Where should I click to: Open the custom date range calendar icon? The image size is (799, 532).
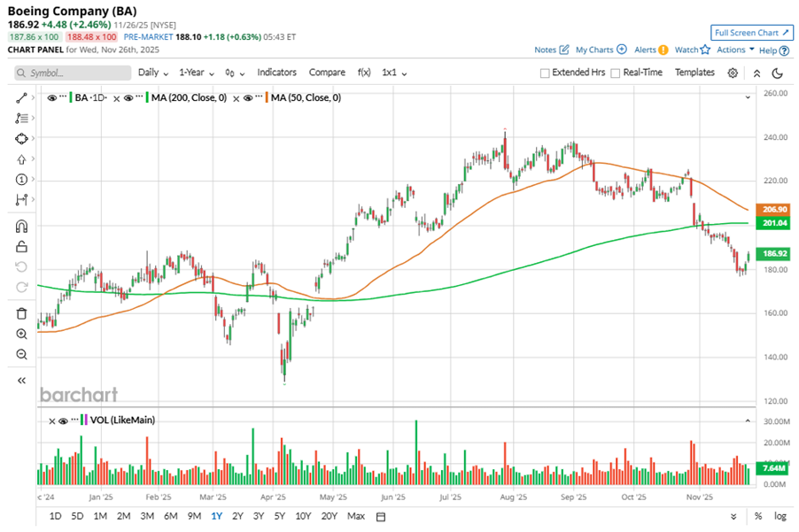[x=381, y=517]
